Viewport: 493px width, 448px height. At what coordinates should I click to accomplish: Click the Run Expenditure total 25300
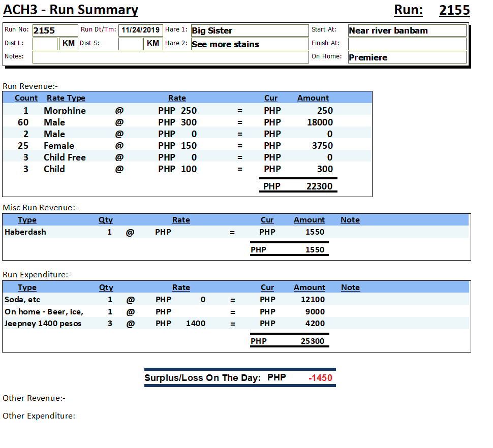click(312, 341)
